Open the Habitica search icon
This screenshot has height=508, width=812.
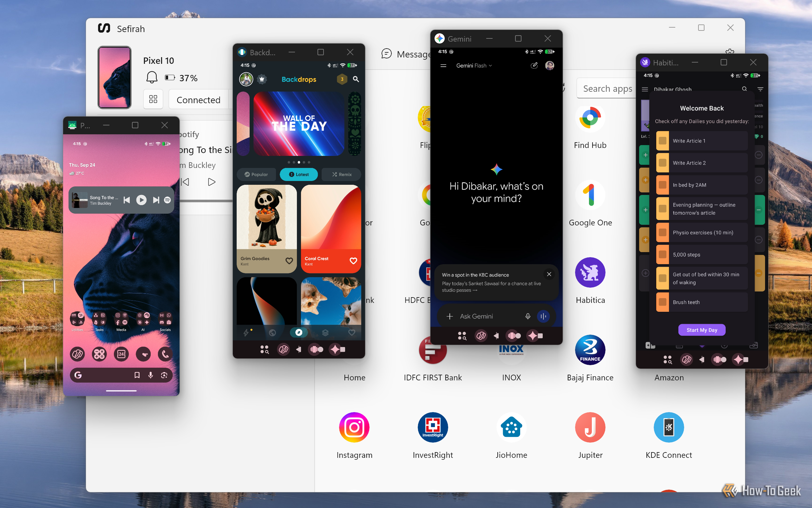(x=744, y=89)
